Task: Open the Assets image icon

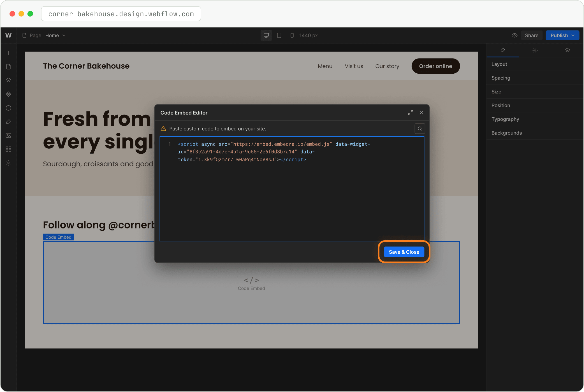Action: click(8, 135)
